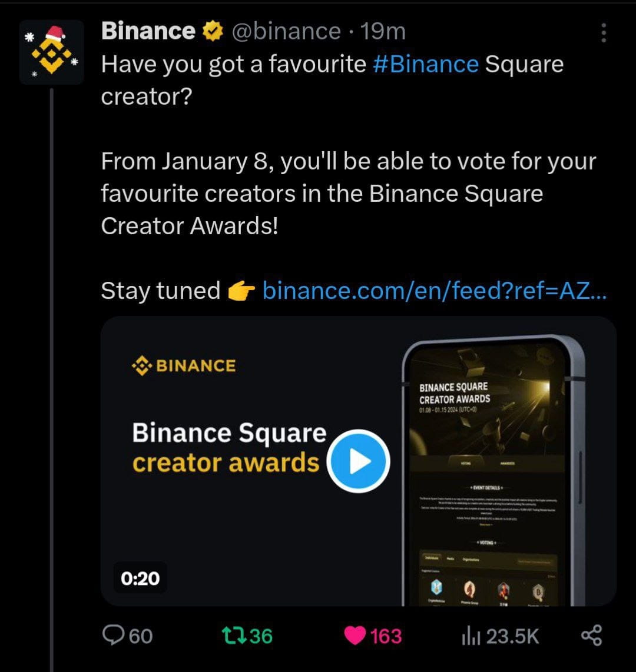Screen dimensions: 636x672
Task: Click the video thumbnail showing Creator Awards
Action: [359, 461]
